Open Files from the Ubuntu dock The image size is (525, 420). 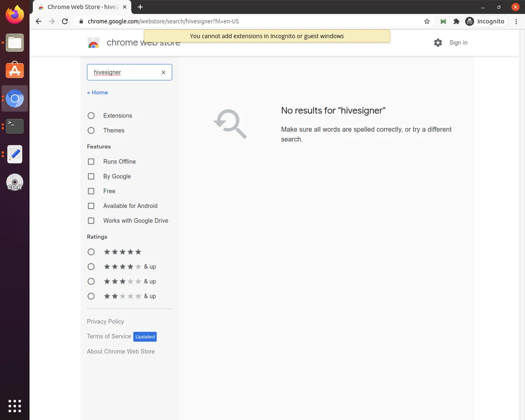click(15, 43)
